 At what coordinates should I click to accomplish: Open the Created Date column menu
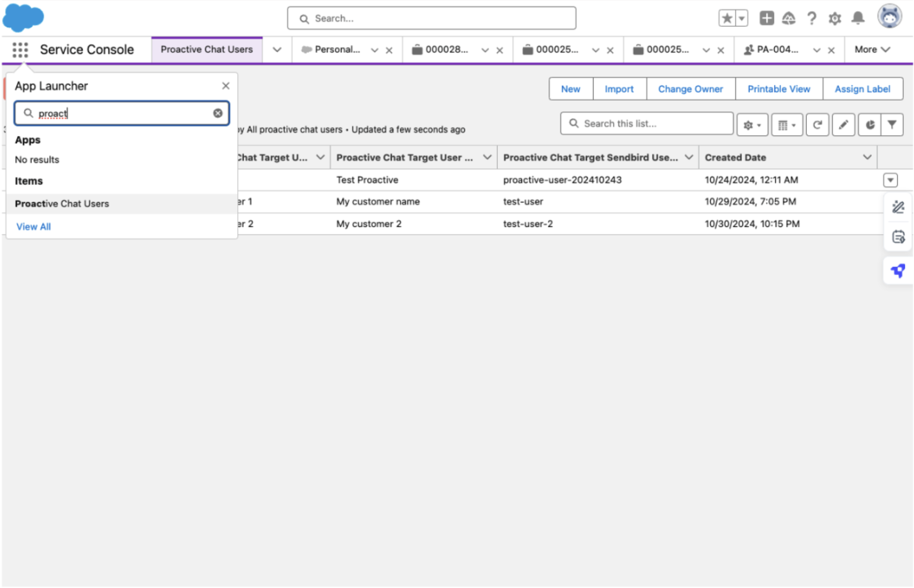coord(867,157)
